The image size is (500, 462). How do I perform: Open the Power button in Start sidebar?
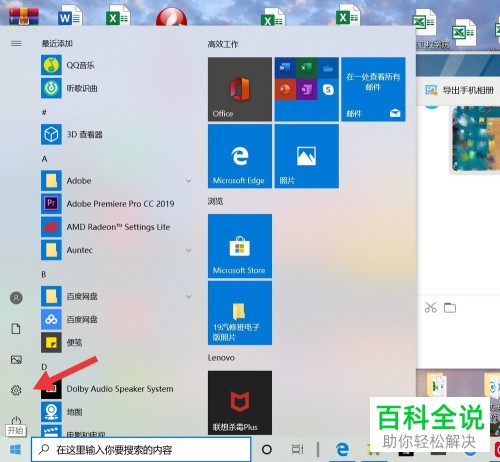click(x=16, y=421)
